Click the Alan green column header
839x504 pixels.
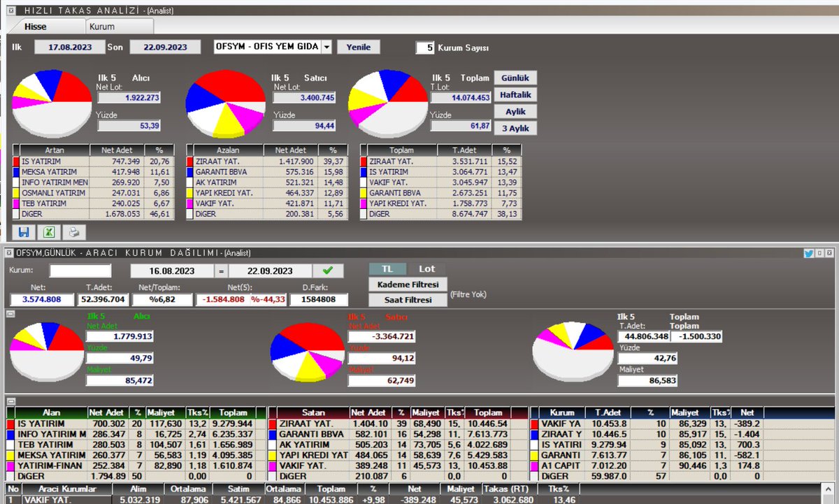(x=51, y=412)
